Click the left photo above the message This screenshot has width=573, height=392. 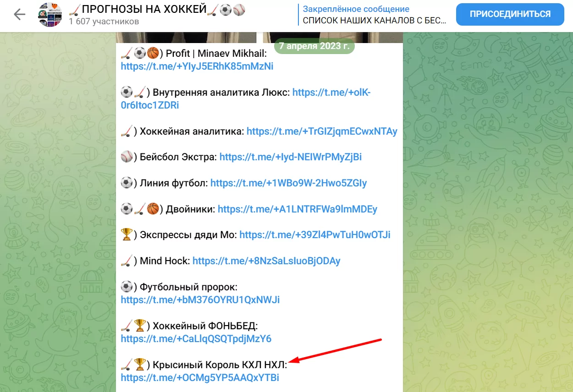(x=186, y=38)
